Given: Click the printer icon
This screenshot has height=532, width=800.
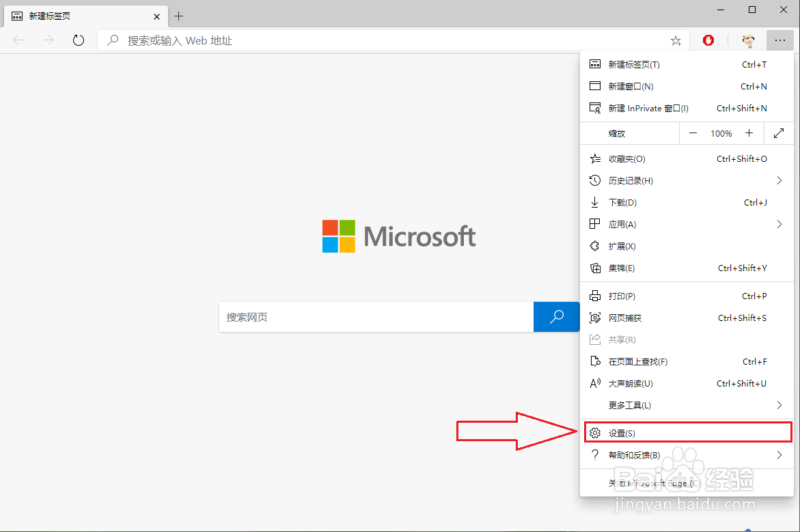Looking at the screenshot, I should click(595, 296).
